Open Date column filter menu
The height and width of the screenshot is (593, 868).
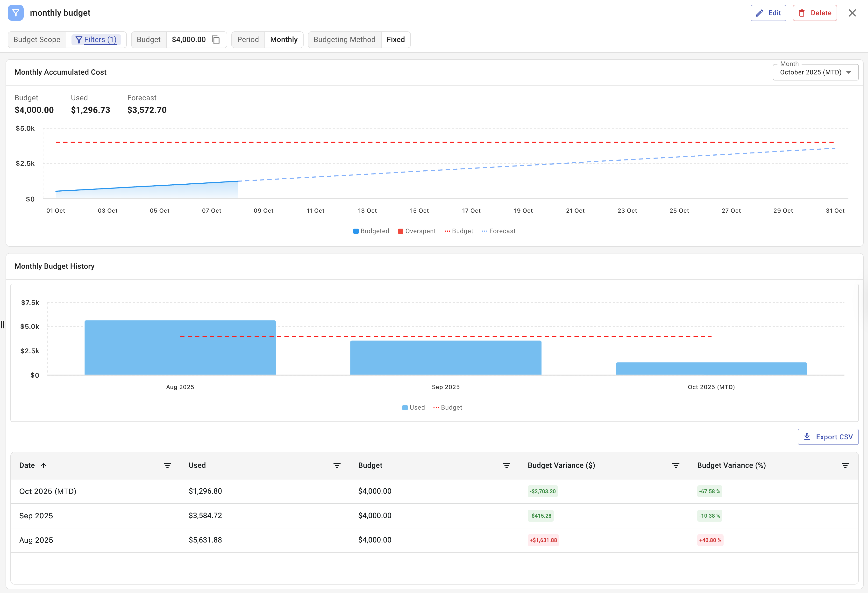tap(167, 465)
